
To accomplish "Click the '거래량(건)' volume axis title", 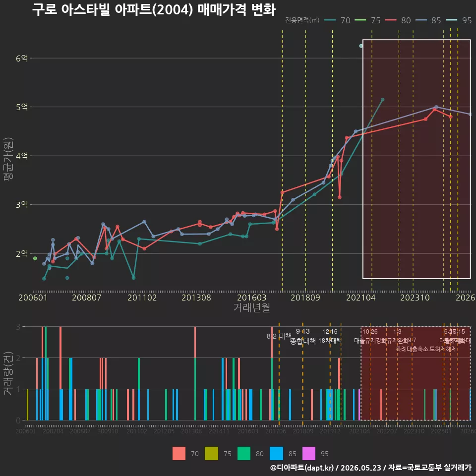I will coord(8,373).
